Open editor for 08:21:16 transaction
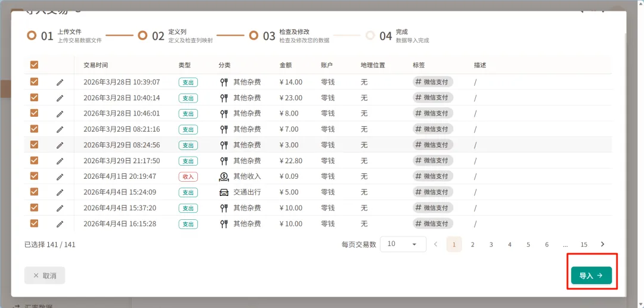Image resolution: width=644 pixels, height=308 pixels. [60, 130]
